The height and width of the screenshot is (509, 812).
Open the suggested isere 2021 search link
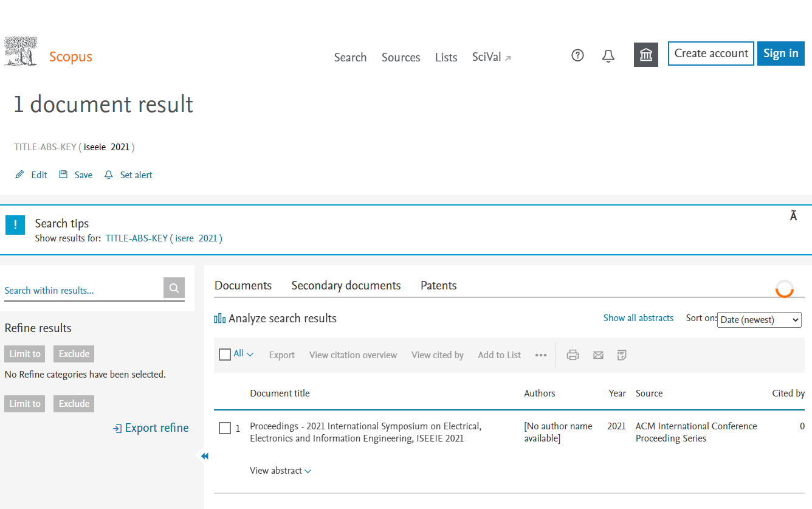[x=163, y=238]
